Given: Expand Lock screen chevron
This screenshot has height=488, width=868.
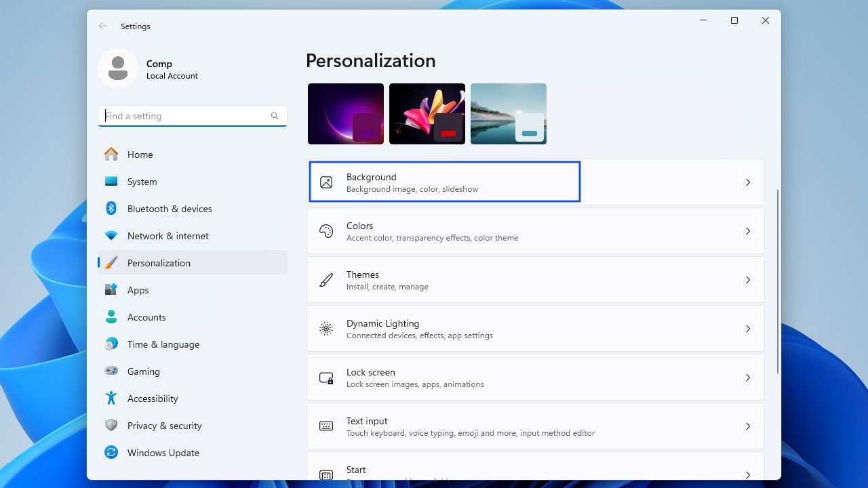Looking at the screenshot, I should [x=748, y=378].
